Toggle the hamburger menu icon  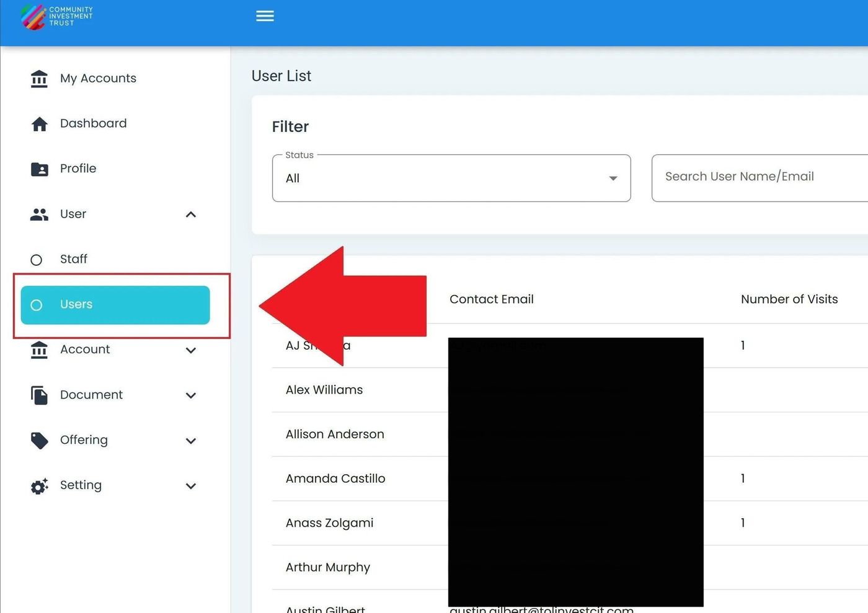tap(265, 16)
